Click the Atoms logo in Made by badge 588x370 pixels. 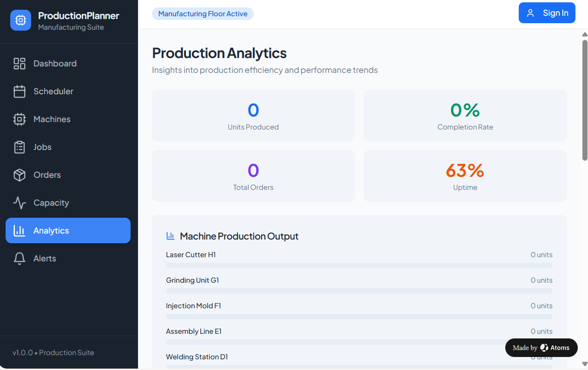[x=544, y=348]
